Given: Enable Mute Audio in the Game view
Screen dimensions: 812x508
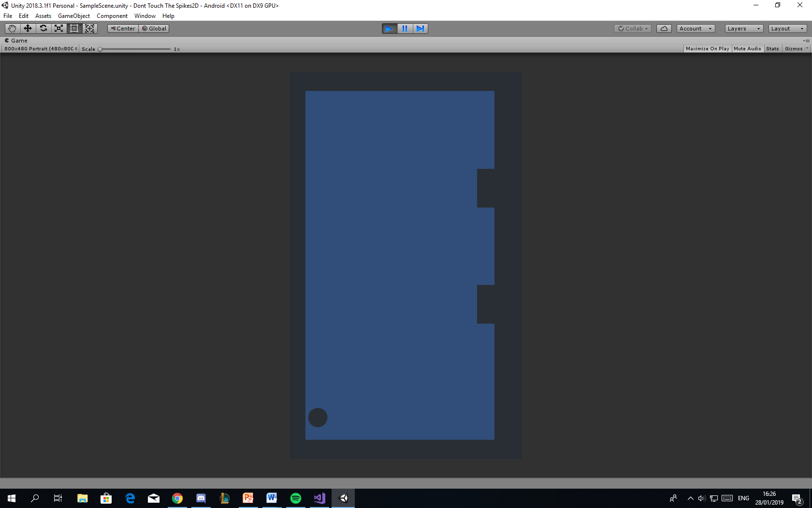Looking at the screenshot, I should pos(747,48).
